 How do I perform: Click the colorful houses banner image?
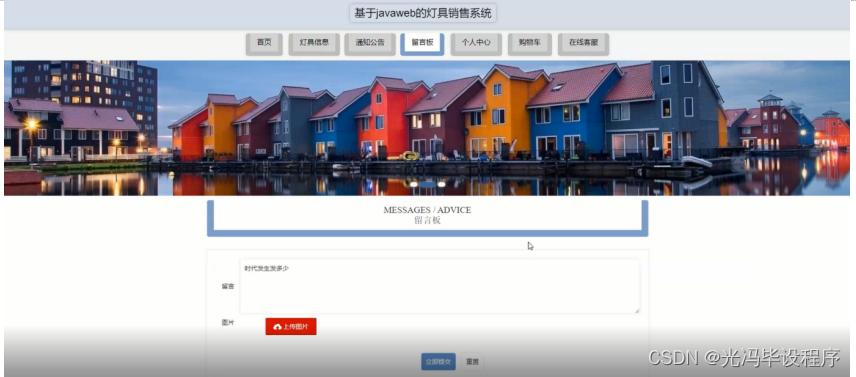coord(427,128)
